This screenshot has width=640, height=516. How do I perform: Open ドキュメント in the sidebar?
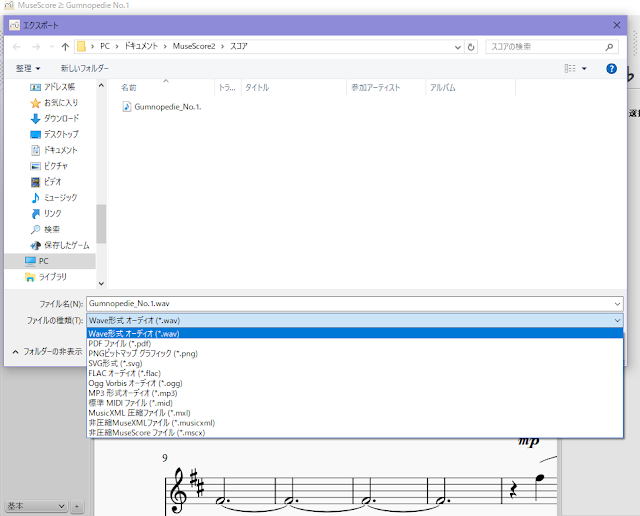(54, 150)
